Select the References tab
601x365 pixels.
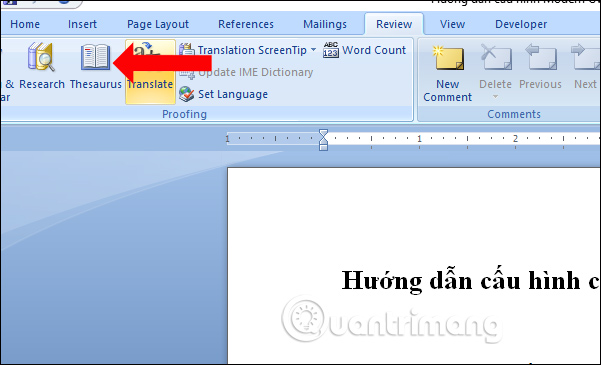click(246, 24)
